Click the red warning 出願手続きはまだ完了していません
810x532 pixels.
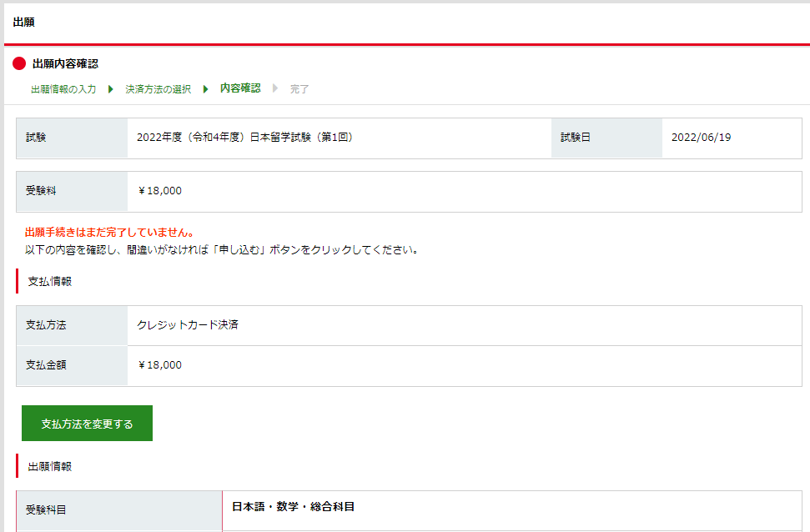click(109, 233)
